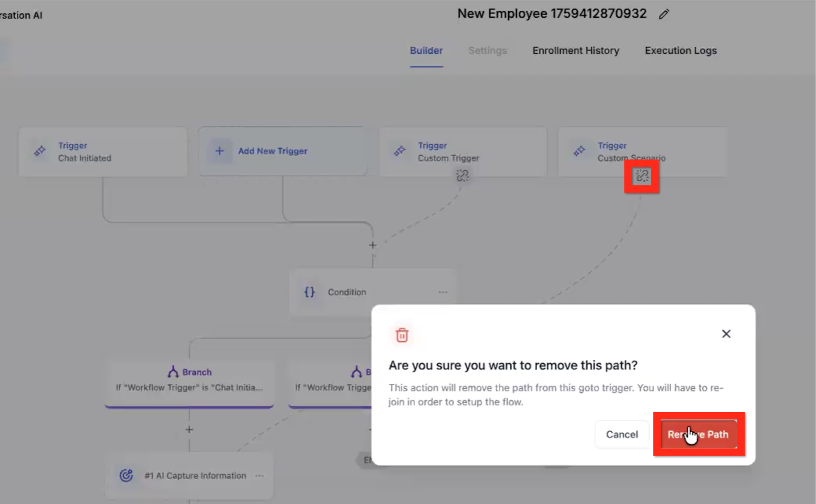Click plus icon on Add New Trigger

tap(220, 151)
